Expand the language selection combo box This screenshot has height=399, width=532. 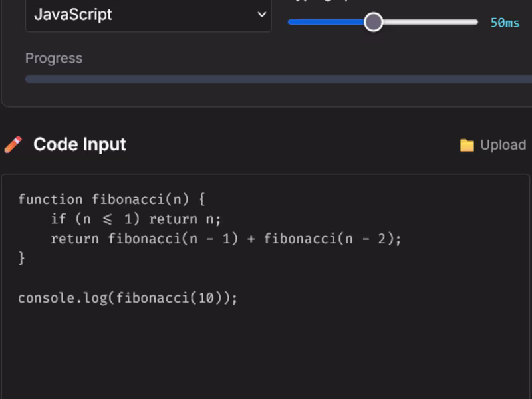(146, 15)
